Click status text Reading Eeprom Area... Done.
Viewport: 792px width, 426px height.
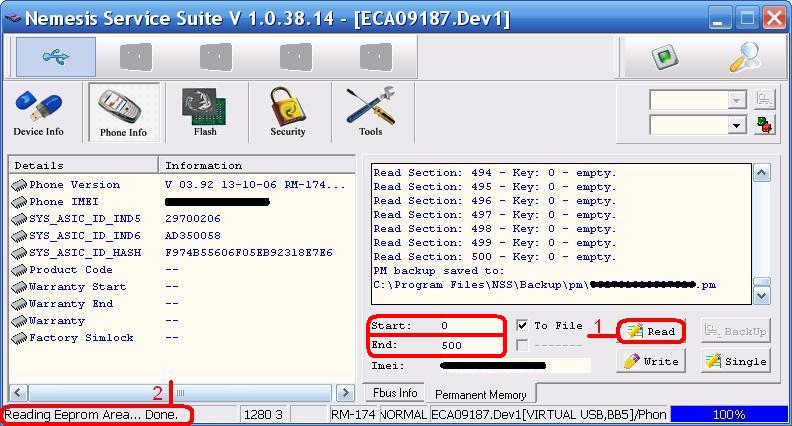[91, 415]
